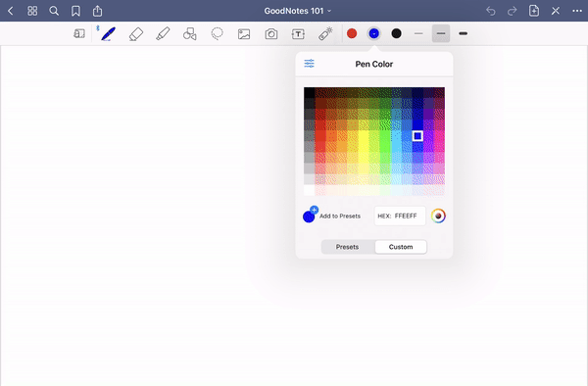588x386 pixels.
Task: Pick white in the grid's bottom-left cell
Action: click(x=309, y=190)
